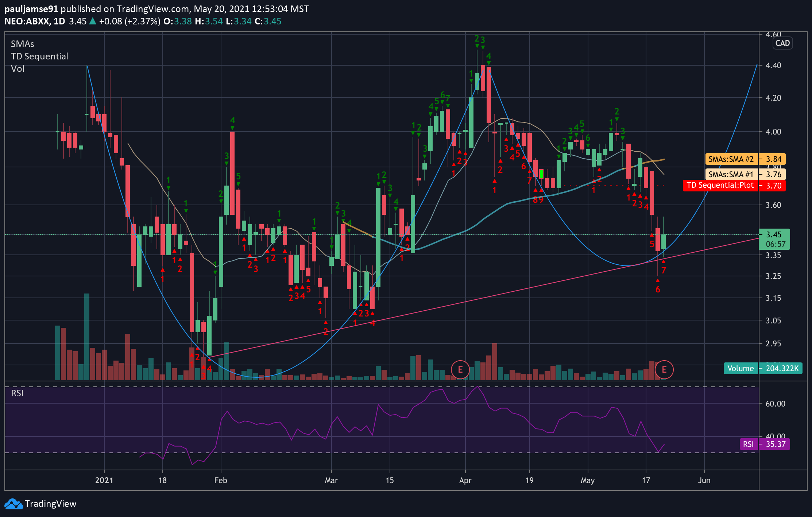The image size is (812, 517).
Task: Click the highlighted bright green candle in April
Action: pyautogui.click(x=541, y=174)
